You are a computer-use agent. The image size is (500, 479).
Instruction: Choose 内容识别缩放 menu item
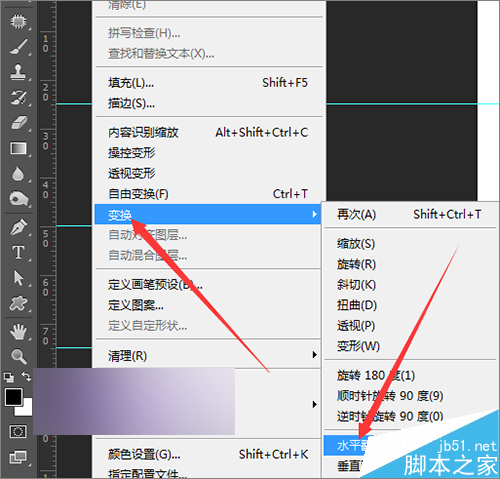point(209,133)
